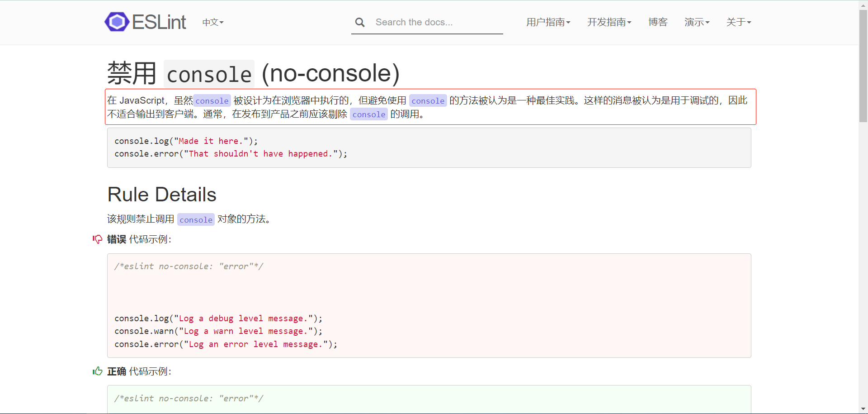This screenshot has width=868, height=414.
Task: Open the 中文 language dropdown
Action: 212,22
